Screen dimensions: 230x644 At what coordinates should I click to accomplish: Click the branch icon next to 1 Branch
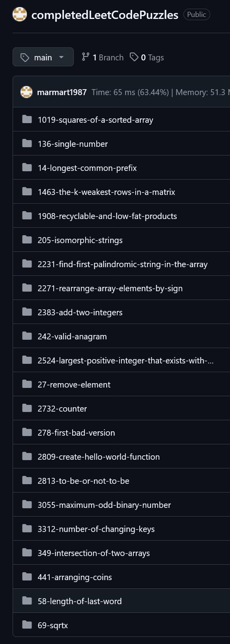click(85, 57)
